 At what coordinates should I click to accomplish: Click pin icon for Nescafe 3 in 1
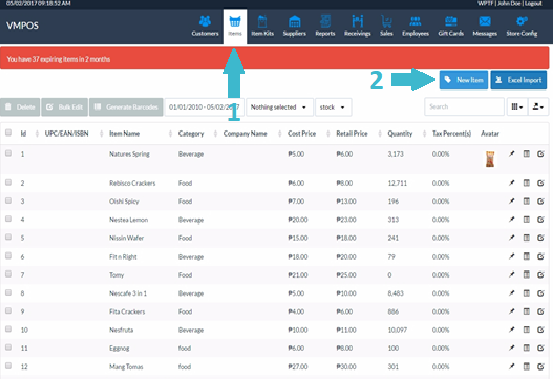pyautogui.click(x=512, y=293)
